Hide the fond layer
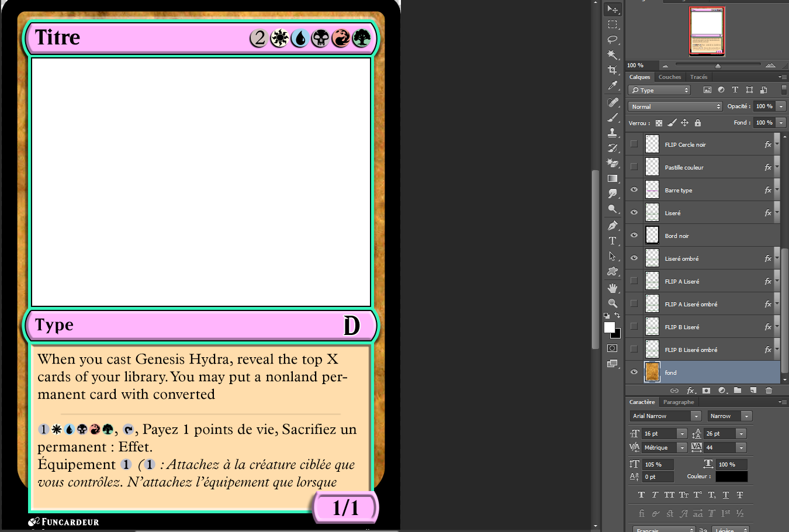789x532 pixels. (x=634, y=372)
